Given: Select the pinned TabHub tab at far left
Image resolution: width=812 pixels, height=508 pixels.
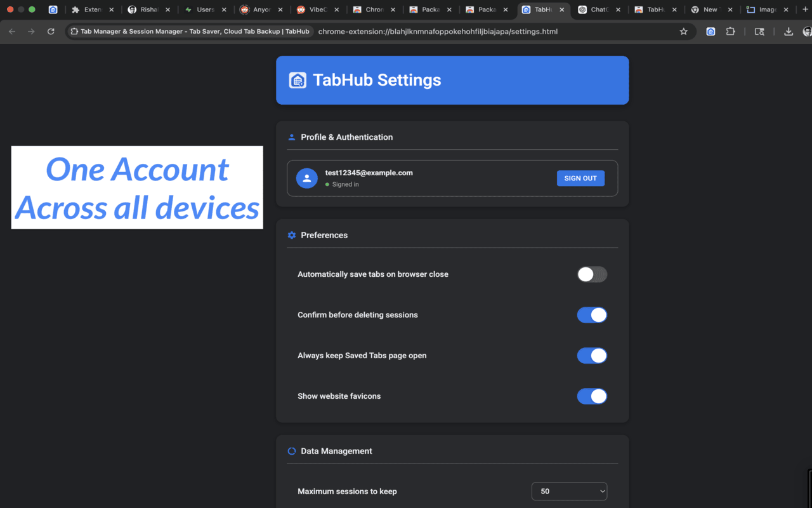Looking at the screenshot, I should pyautogui.click(x=53, y=10).
